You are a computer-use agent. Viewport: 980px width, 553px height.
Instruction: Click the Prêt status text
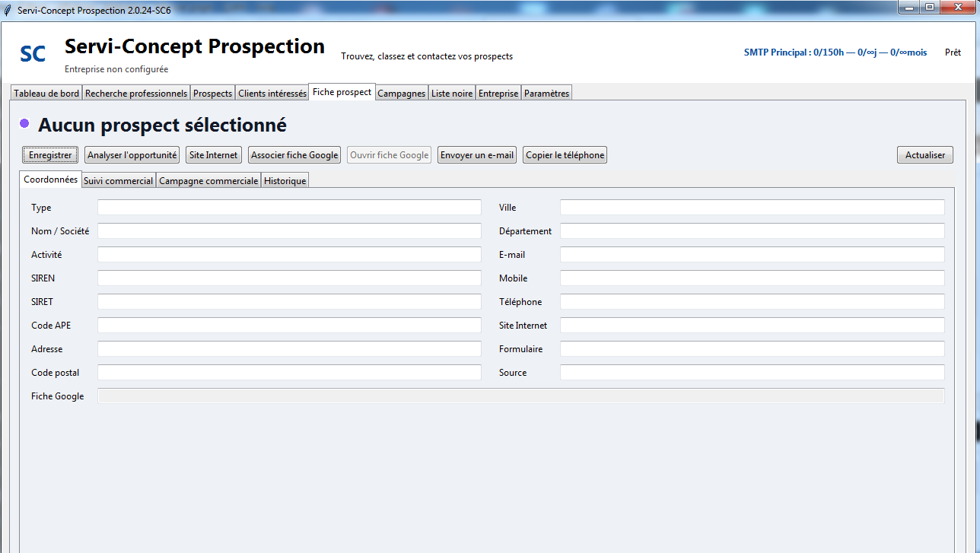pyautogui.click(x=953, y=53)
